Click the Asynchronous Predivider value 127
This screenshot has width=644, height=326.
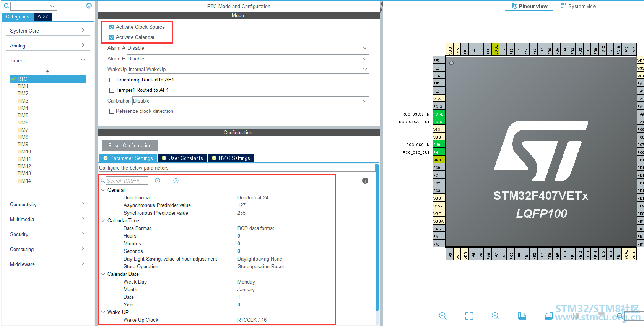(x=241, y=205)
